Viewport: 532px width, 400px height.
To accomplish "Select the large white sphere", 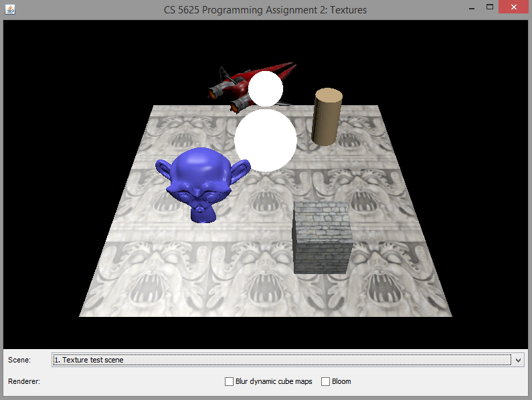I will click(266, 140).
